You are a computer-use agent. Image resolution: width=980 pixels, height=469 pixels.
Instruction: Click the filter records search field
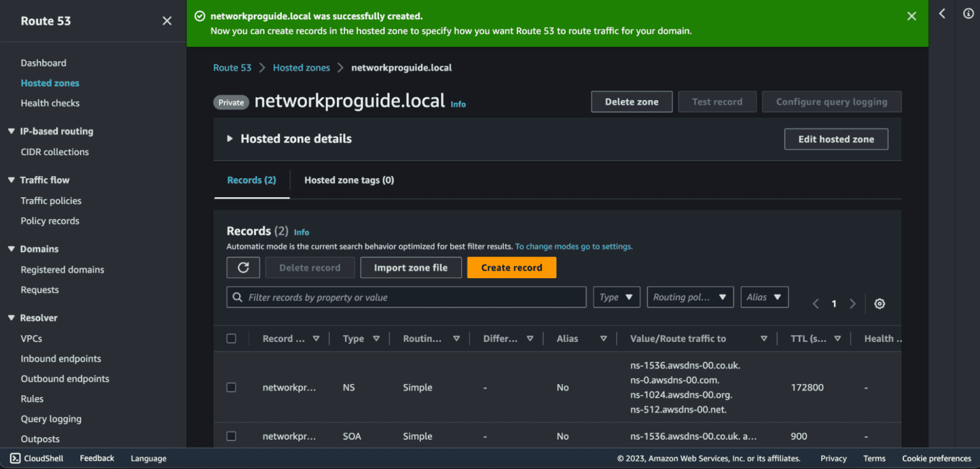(x=406, y=297)
